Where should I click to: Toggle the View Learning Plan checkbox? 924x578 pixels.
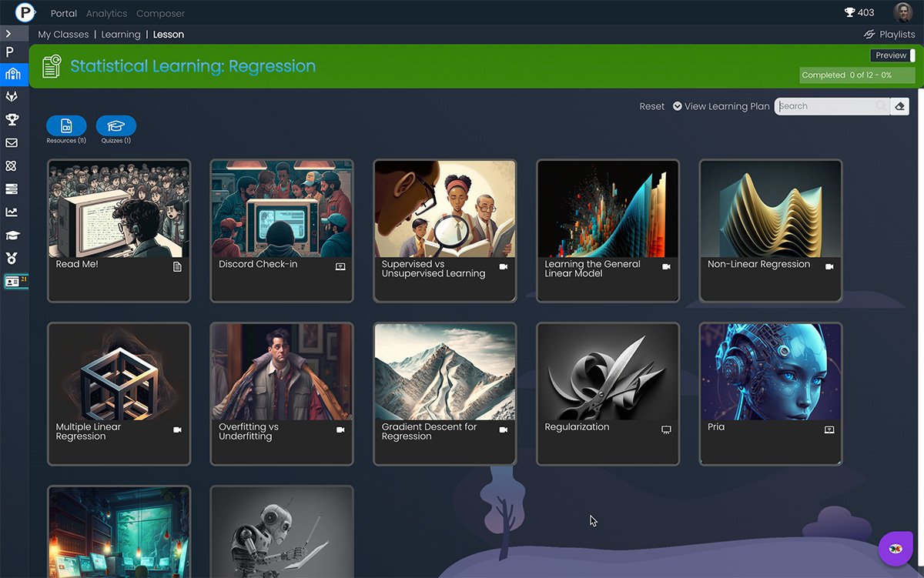(678, 106)
